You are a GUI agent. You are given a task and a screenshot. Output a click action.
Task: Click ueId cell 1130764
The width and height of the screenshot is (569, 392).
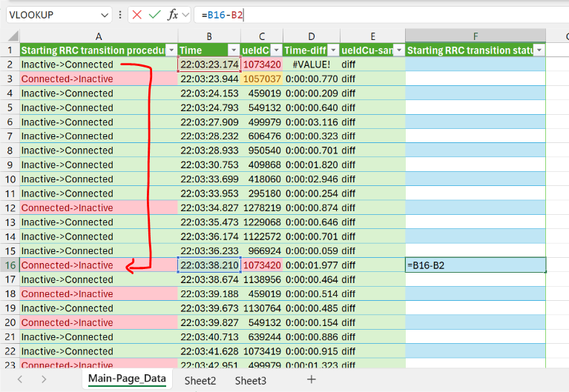click(262, 308)
